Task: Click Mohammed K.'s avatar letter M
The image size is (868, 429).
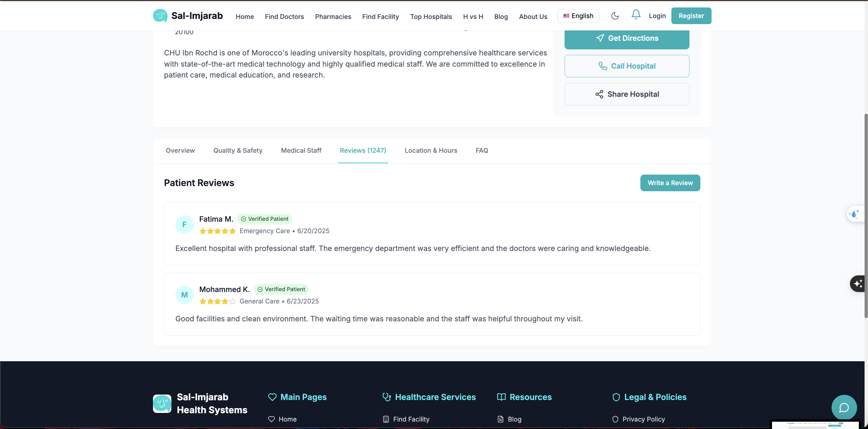Action: 184,295
